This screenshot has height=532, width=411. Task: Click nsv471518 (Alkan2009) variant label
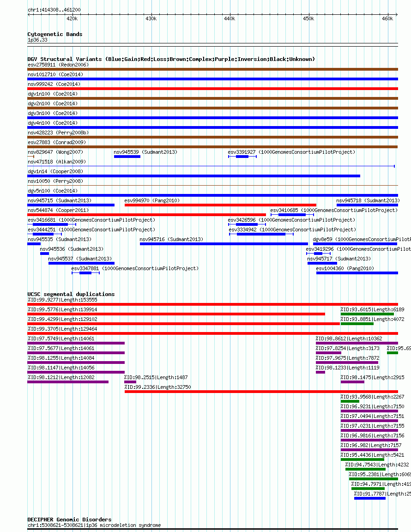57,162
